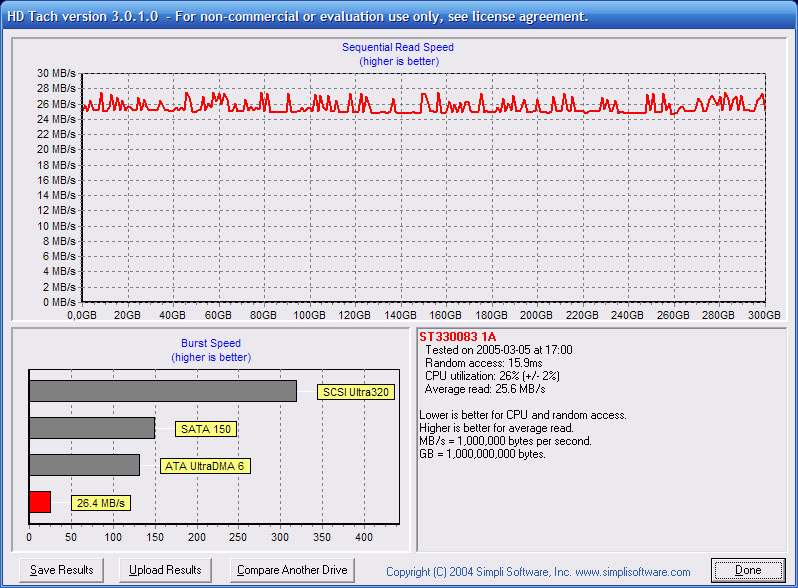Click the 160GB axis label
The image size is (798, 588).
point(445,315)
